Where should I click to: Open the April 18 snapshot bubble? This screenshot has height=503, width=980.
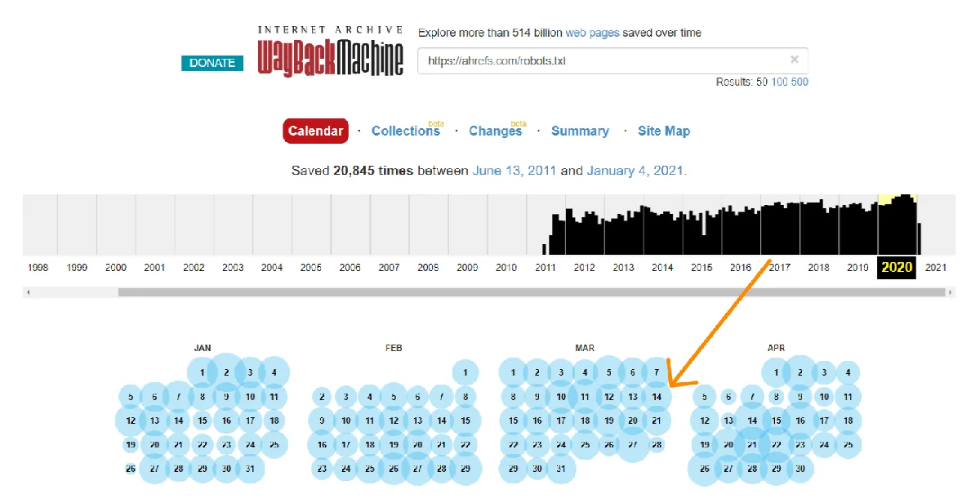click(849, 421)
